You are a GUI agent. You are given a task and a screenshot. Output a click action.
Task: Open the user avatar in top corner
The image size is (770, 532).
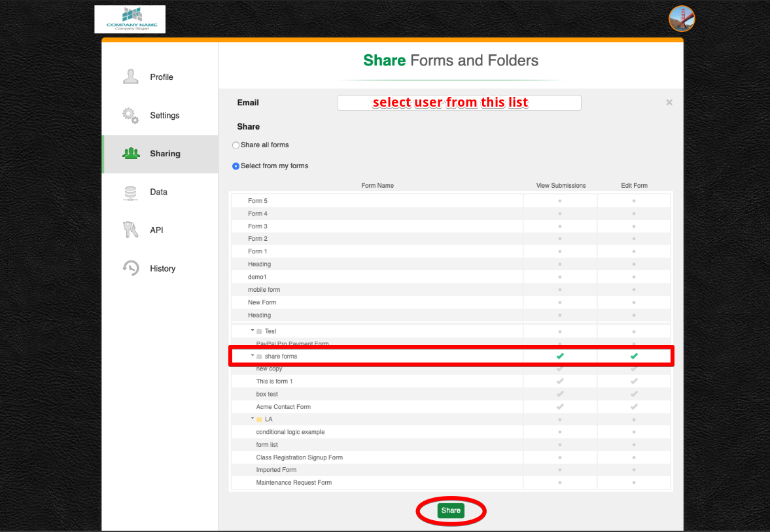(681, 18)
